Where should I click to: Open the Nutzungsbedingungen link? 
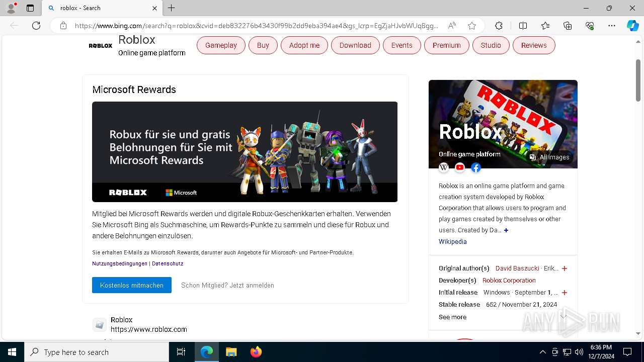(x=120, y=263)
